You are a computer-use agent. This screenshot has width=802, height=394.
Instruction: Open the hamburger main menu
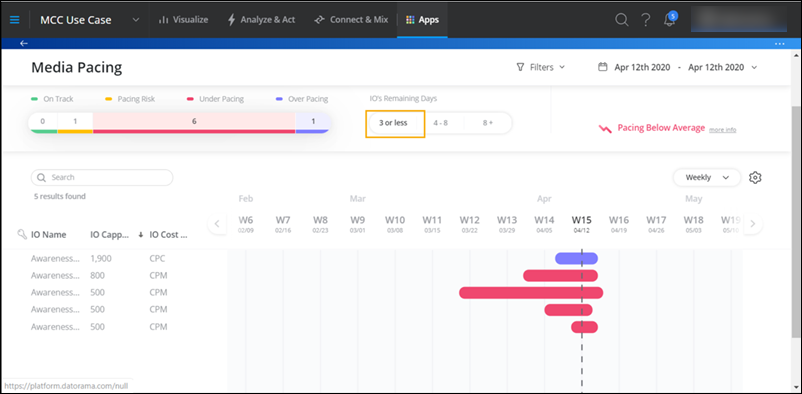click(x=15, y=20)
